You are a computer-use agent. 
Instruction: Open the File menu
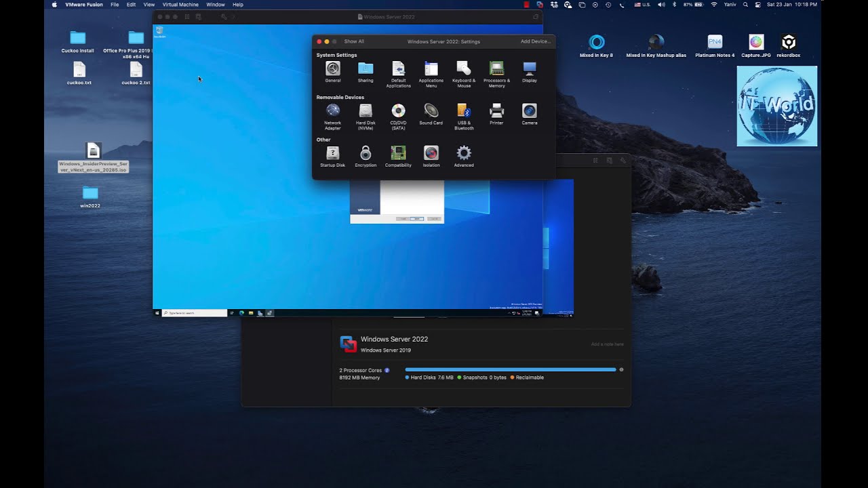(x=115, y=4)
